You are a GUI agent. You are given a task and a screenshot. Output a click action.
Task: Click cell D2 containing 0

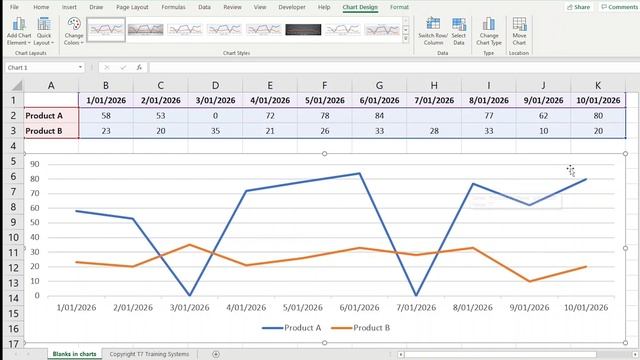coord(215,116)
